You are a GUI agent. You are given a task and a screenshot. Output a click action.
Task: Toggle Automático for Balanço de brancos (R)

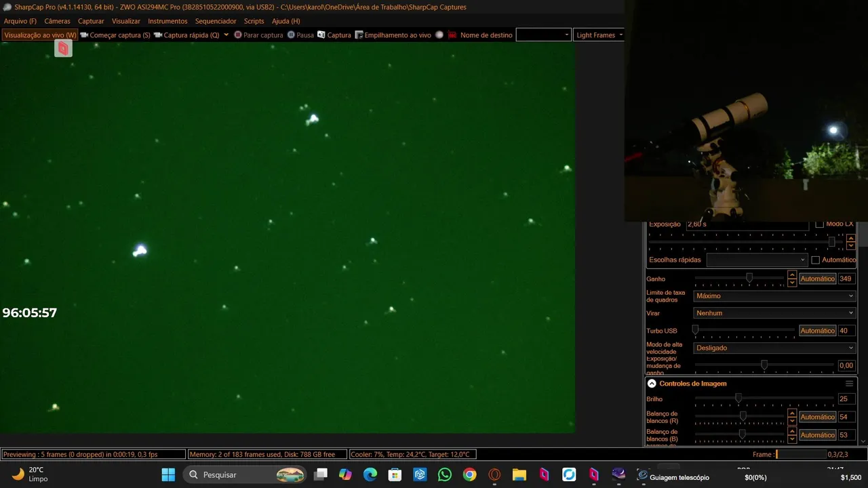(817, 417)
